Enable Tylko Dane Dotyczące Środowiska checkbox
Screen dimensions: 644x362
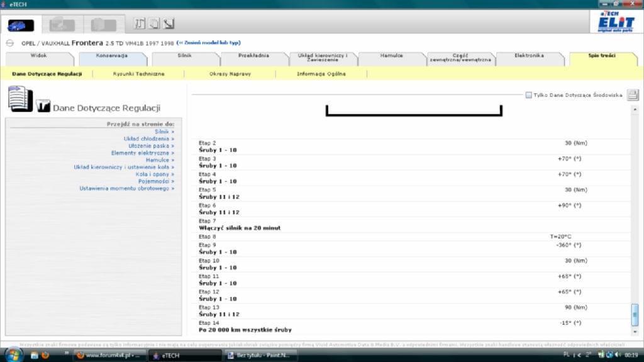point(528,95)
